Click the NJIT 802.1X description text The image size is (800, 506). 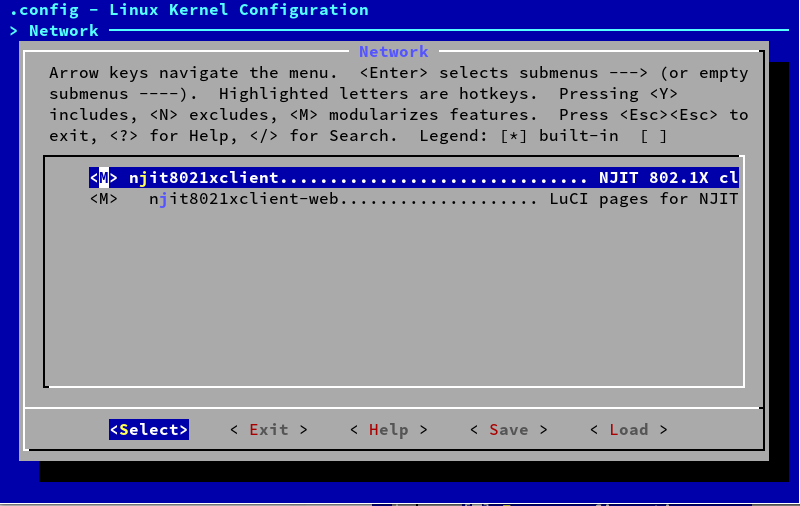pyautogui.click(x=668, y=178)
